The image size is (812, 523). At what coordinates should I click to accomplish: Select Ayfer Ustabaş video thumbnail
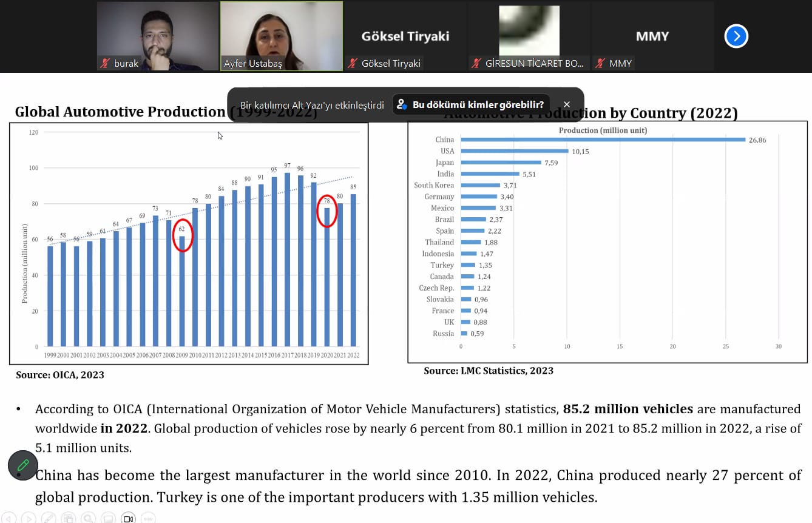pos(281,35)
